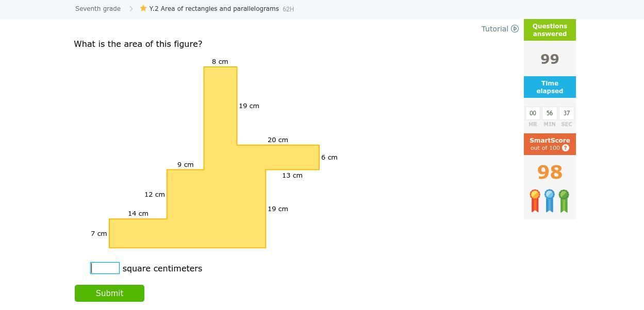This screenshot has height=310, width=644.
Task: Click the red award ribbon
Action: (x=535, y=201)
